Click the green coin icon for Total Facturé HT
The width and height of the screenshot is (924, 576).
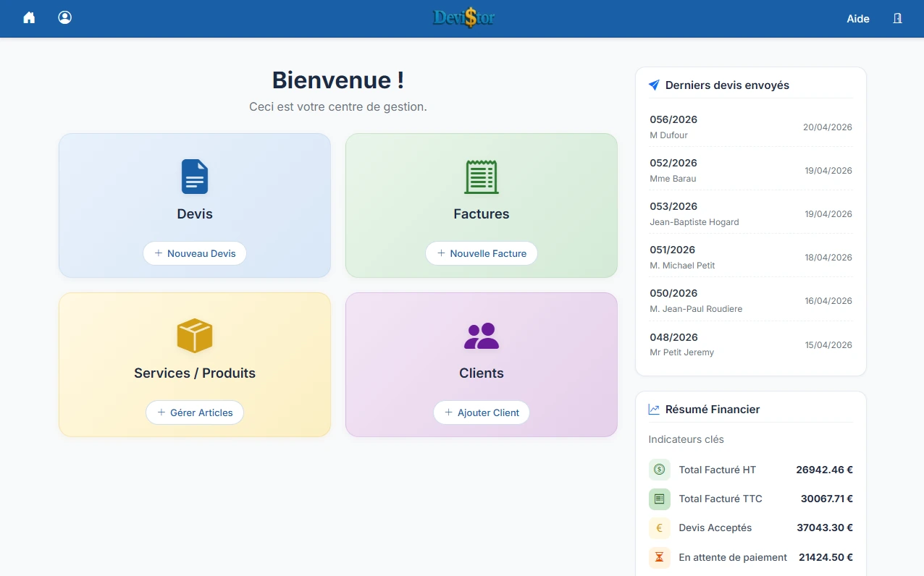click(659, 469)
